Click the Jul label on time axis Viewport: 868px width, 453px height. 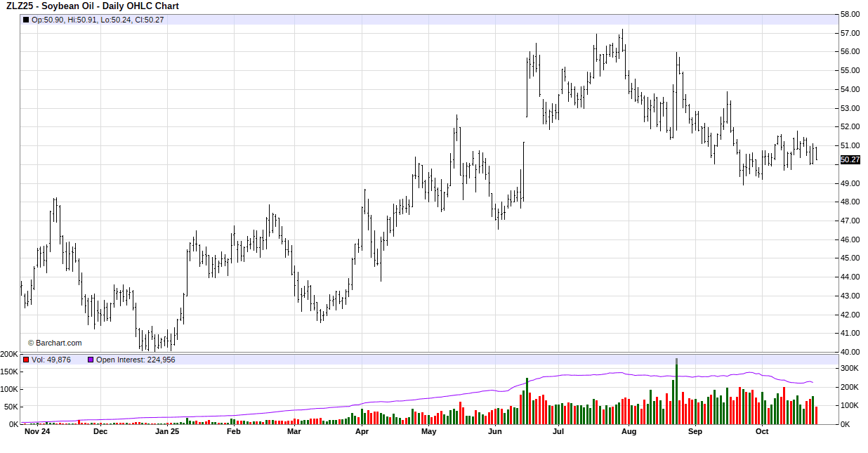(559, 432)
